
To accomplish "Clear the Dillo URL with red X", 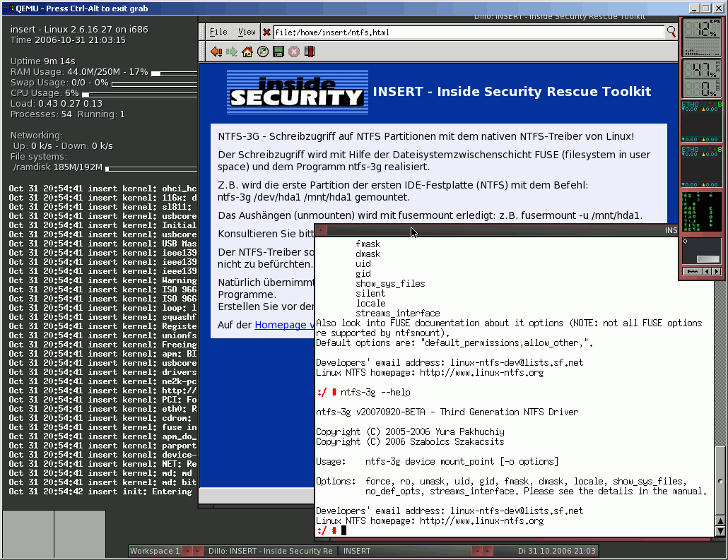I will click(x=266, y=32).
